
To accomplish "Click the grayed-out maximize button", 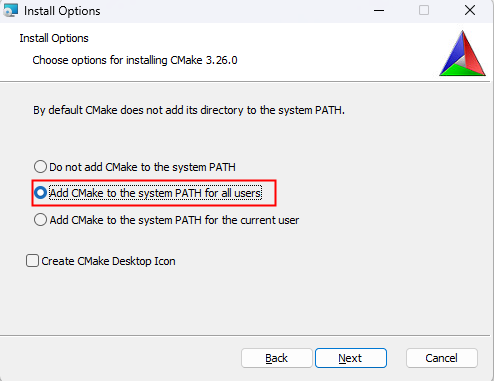I will pyautogui.click(x=424, y=10).
